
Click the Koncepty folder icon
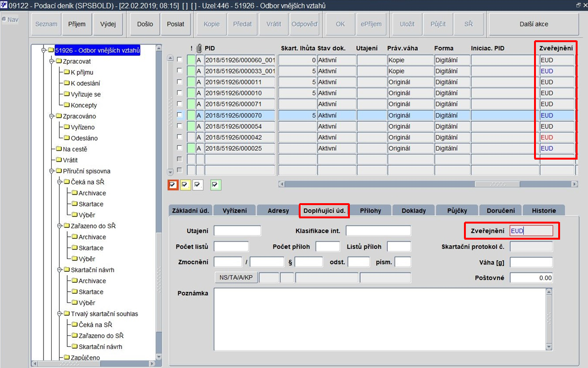click(x=67, y=105)
